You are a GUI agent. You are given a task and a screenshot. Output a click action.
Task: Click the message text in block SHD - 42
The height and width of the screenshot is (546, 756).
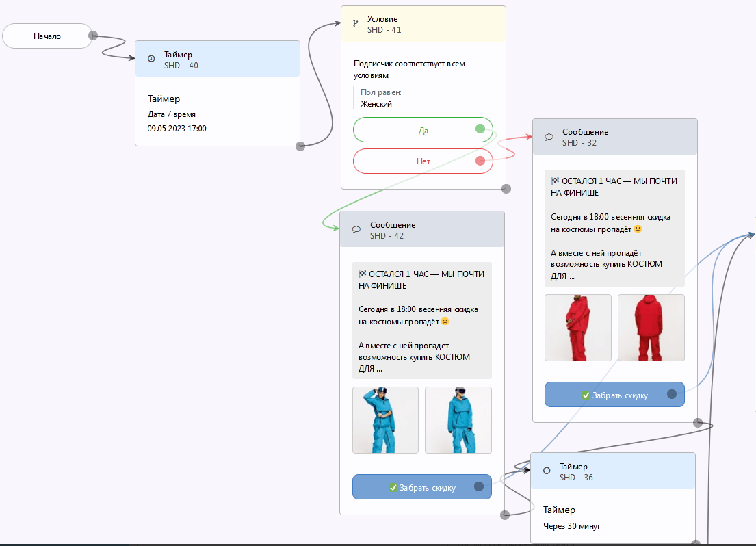(421, 320)
